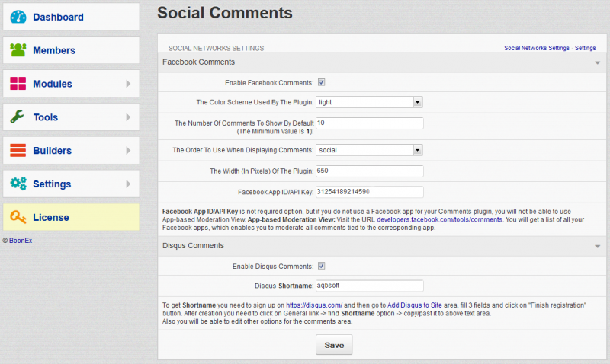
Task: Follow the developers.facebook.com/tools/comments link
Action: point(440,219)
